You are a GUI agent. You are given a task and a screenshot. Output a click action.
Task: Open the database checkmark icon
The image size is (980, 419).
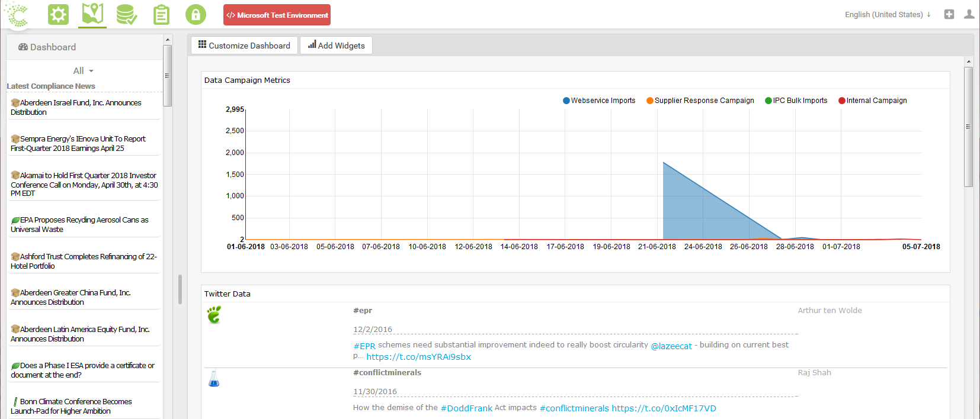point(126,14)
